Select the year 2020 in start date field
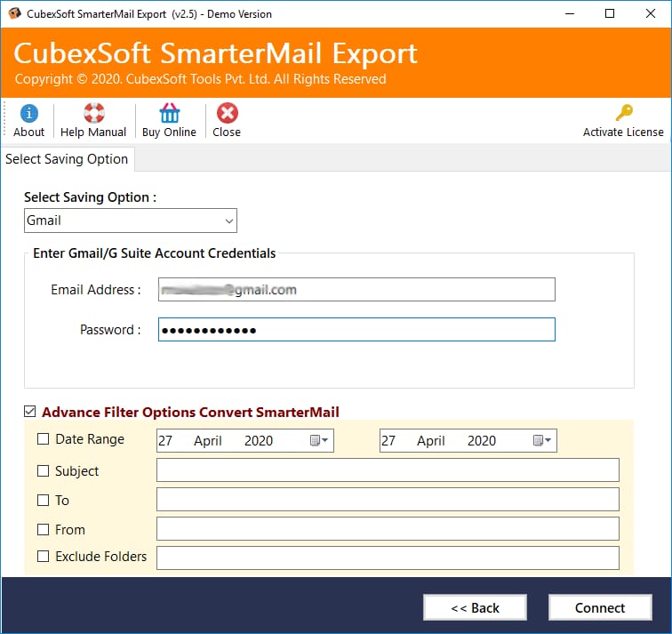This screenshot has width=672, height=634. [259, 441]
